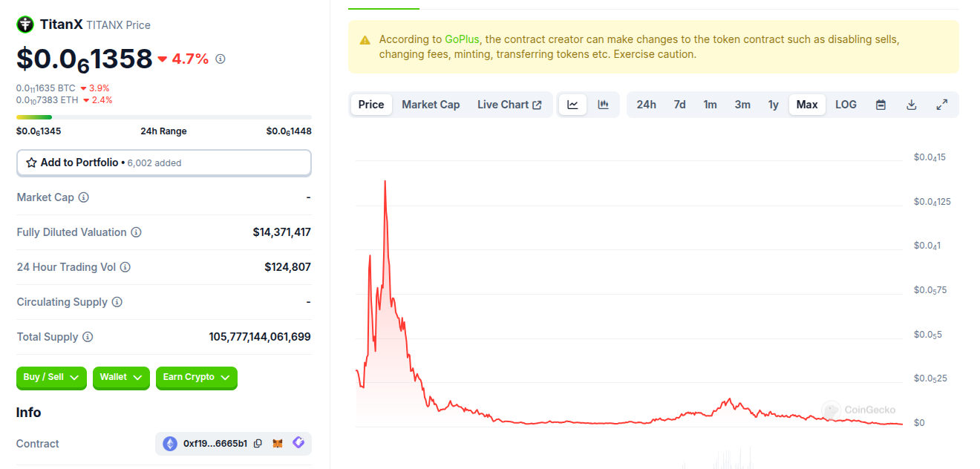Viewport: 980px width, 469px height.
Task: Select the 3m time range
Action: point(742,105)
